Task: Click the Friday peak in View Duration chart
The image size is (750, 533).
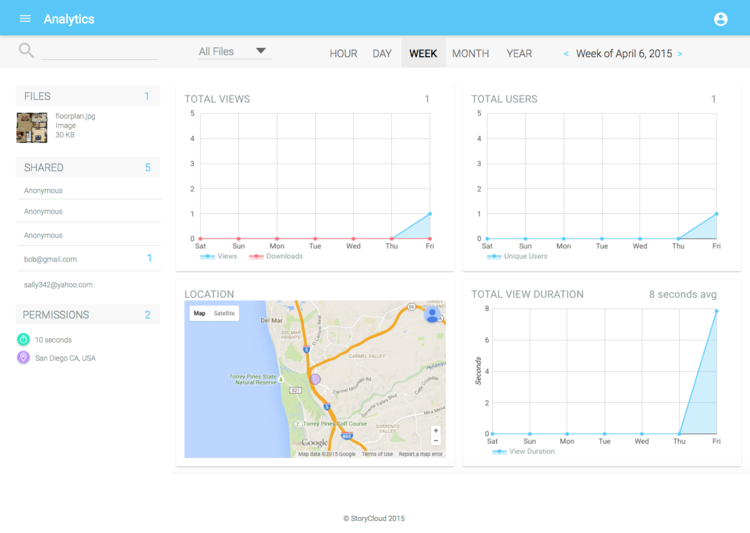Action: tap(716, 311)
